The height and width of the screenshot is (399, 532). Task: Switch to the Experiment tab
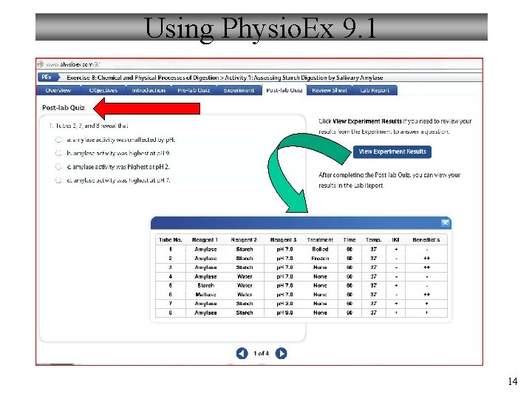click(239, 90)
